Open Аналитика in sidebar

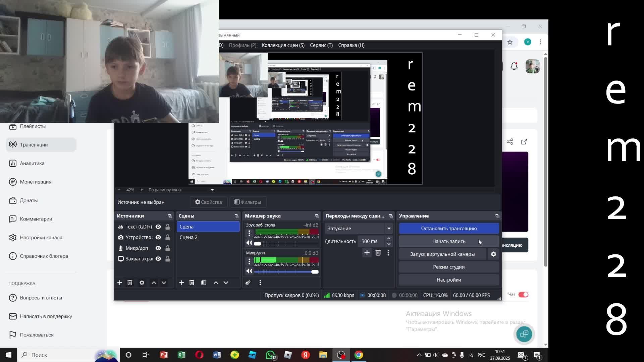pyautogui.click(x=32, y=163)
